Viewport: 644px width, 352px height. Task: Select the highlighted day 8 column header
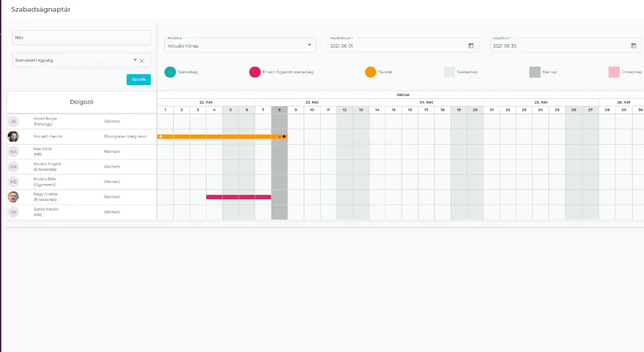click(x=279, y=110)
